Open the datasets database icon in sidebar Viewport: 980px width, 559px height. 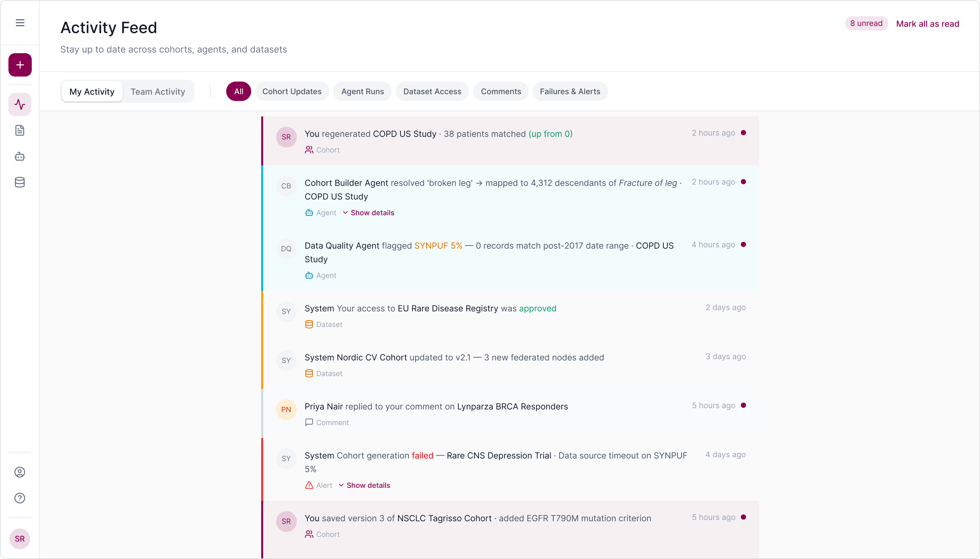pyautogui.click(x=20, y=182)
